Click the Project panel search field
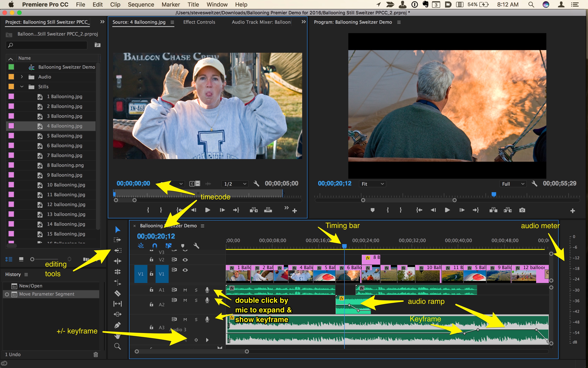The width and height of the screenshot is (588, 368). pyautogui.click(x=47, y=45)
